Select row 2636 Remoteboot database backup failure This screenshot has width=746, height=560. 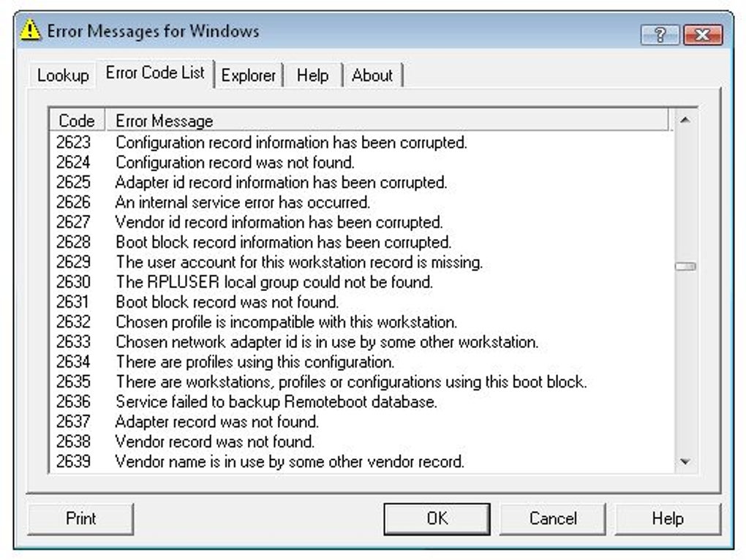tap(276, 401)
